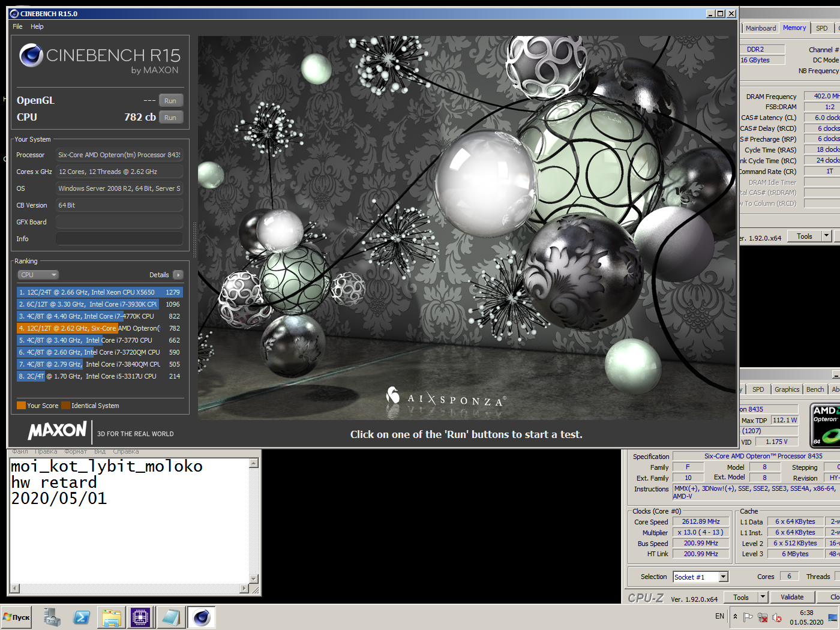The height and width of the screenshot is (630, 840).
Task: Select ranking row 6 Core i7-3720QM
Action: 100,352
